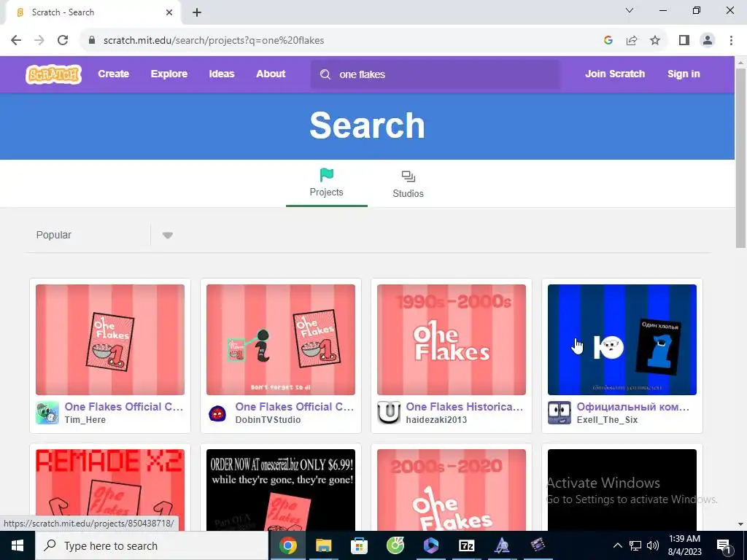Show hidden system tray icons
The image size is (747, 560).
point(617,545)
